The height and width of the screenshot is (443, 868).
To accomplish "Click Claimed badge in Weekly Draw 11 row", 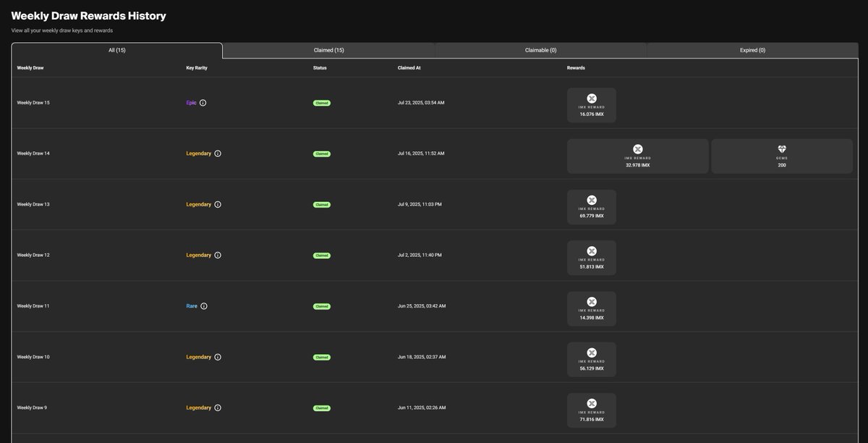I will [x=322, y=306].
